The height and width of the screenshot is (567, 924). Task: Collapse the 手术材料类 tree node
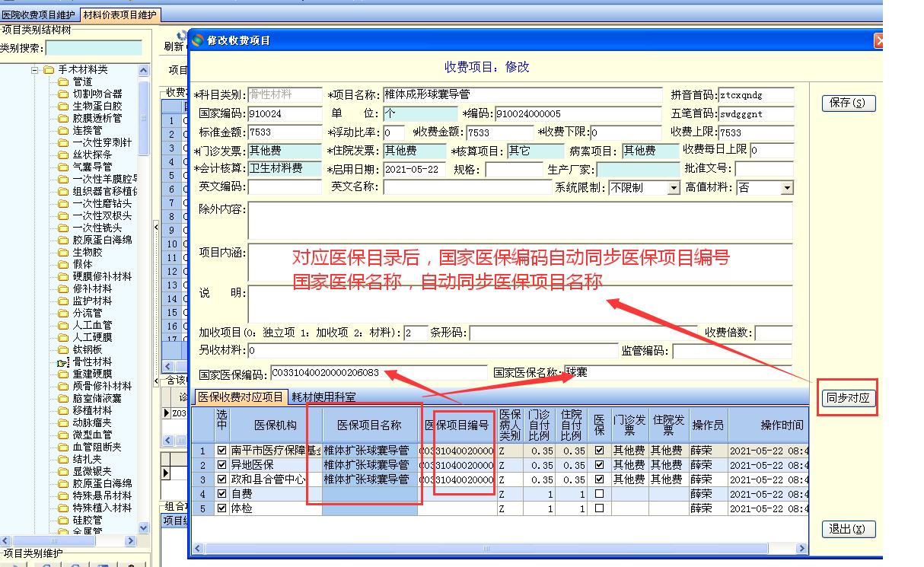(x=35, y=70)
